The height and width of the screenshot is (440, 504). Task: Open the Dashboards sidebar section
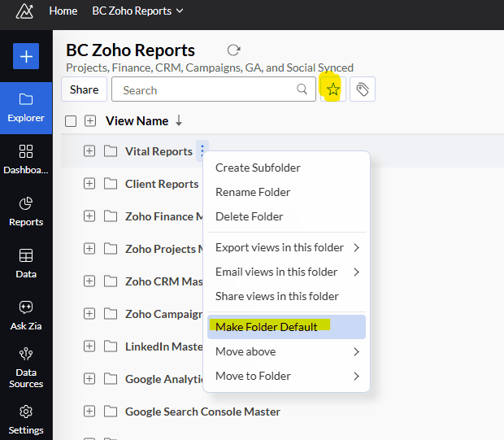(x=26, y=159)
